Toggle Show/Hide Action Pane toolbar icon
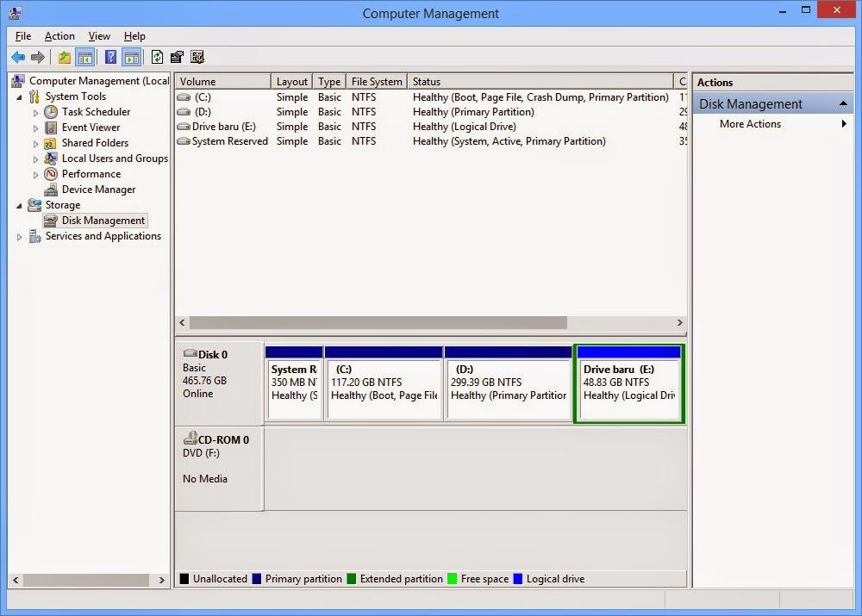 tap(131, 57)
